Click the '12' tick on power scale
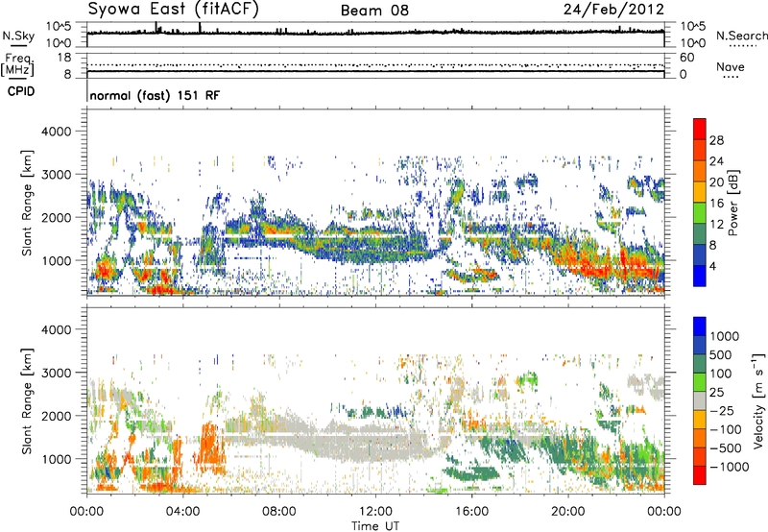Screen dimensions: 768x532 (x=716, y=225)
